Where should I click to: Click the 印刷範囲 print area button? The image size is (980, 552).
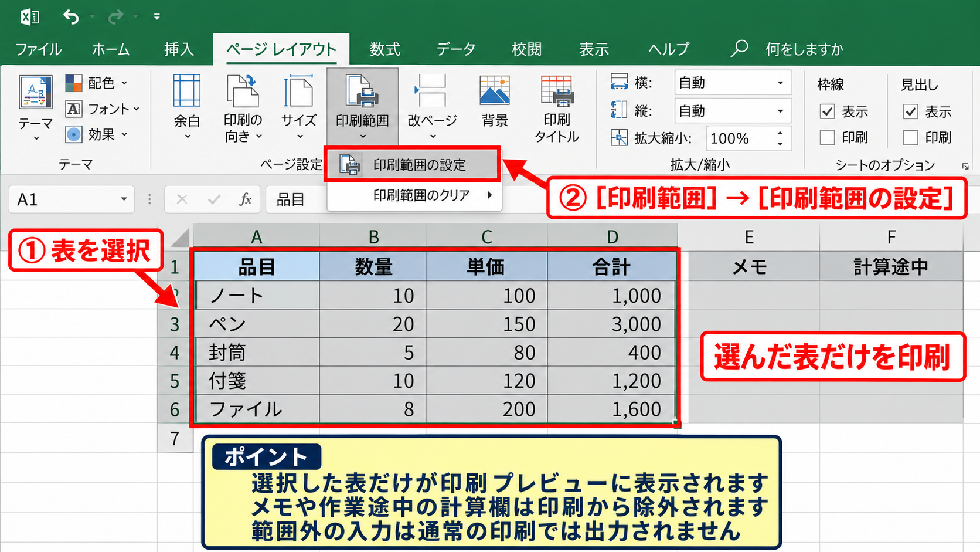point(362,106)
